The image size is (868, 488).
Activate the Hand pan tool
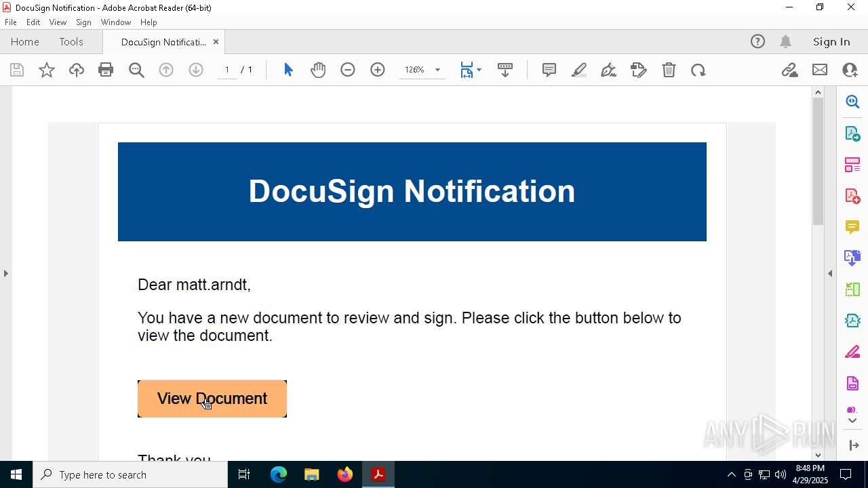click(x=318, y=70)
